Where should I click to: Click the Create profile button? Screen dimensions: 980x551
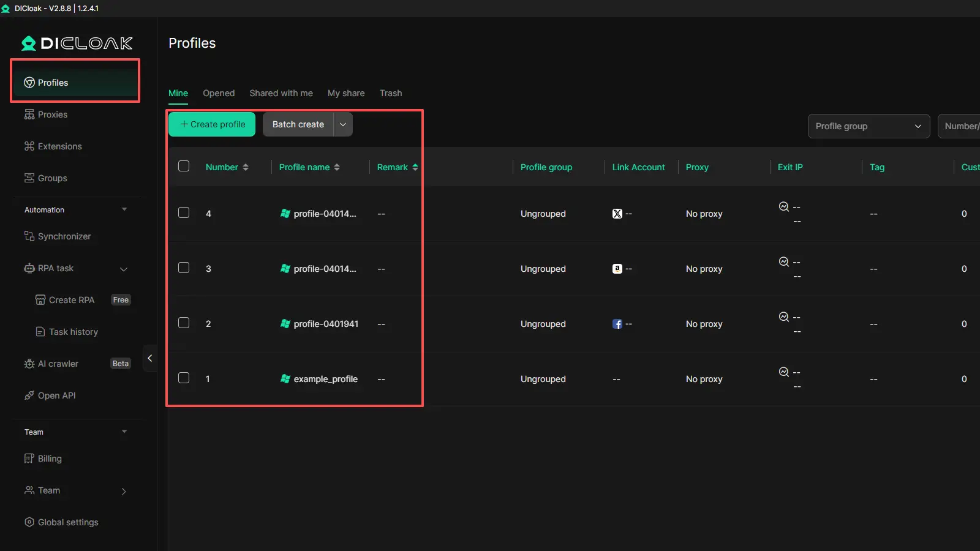pyautogui.click(x=212, y=124)
